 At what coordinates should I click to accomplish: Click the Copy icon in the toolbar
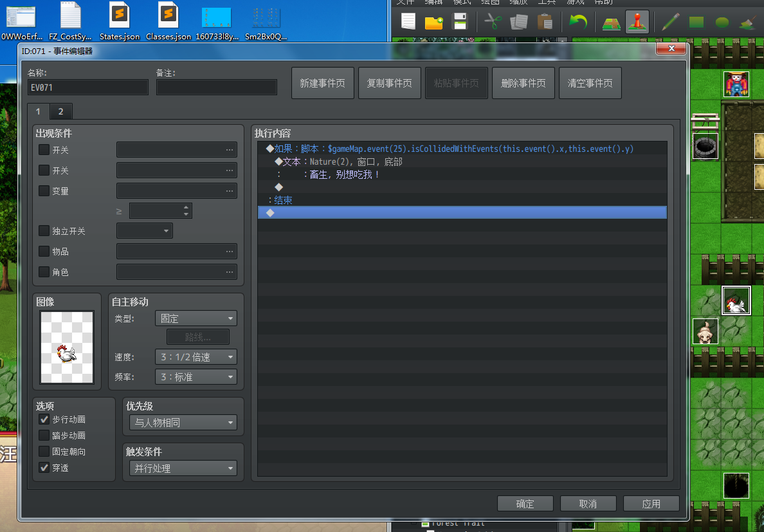click(x=518, y=22)
